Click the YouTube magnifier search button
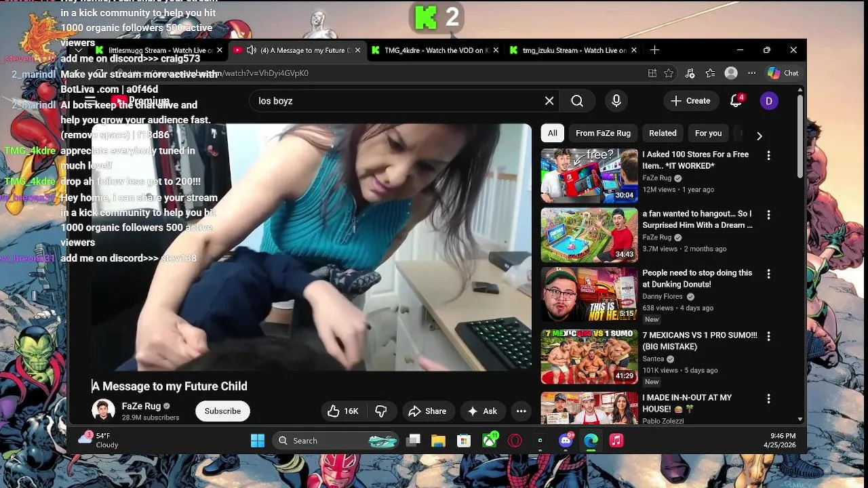The image size is (868, 488). point(577,101)
